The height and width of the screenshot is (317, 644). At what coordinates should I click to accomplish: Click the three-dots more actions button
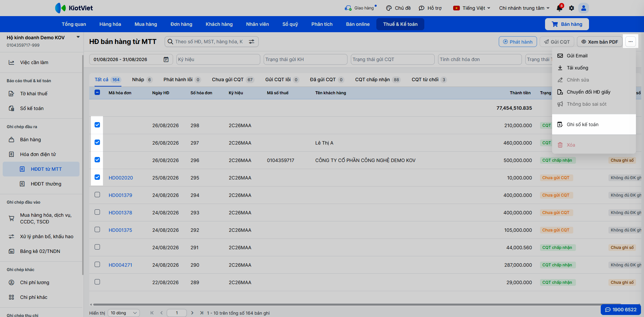pyautogui.click(x=631, y=42)
